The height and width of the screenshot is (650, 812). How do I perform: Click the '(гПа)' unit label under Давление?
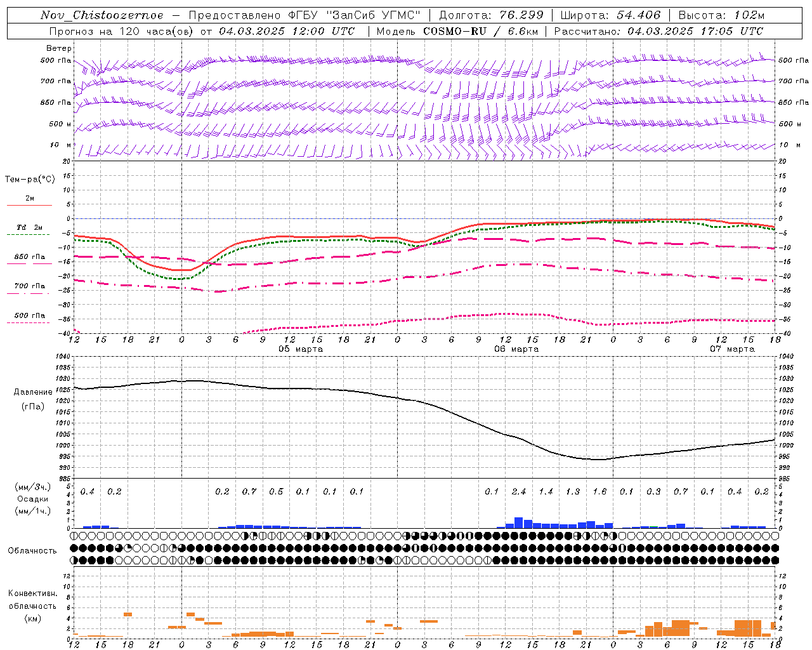click(32, 406)
